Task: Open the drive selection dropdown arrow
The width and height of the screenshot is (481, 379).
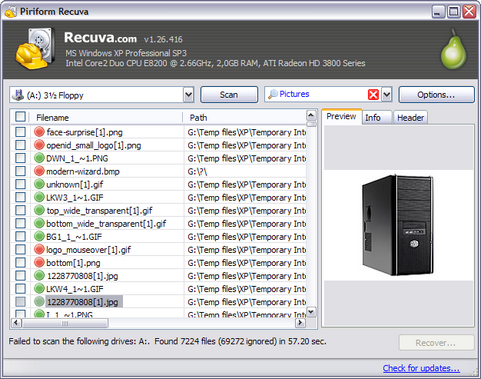Action: [x=188, y=95]
